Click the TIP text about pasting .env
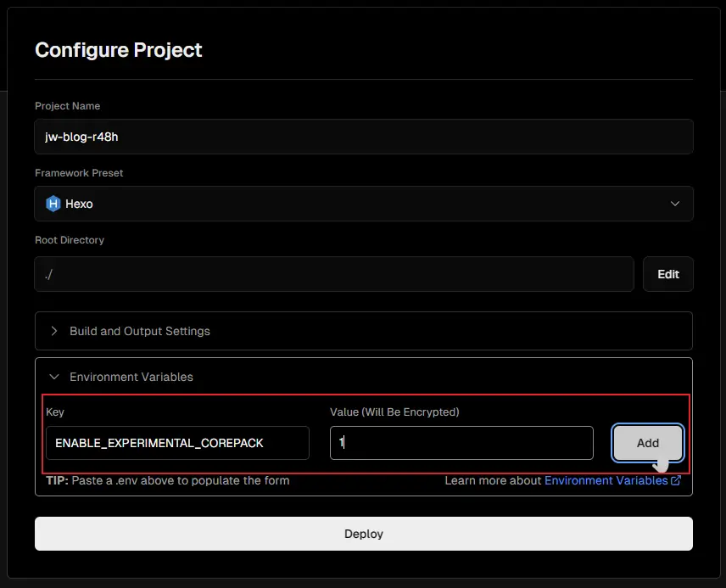The height and width of the screenshot is (588, 726). (168, 481)
